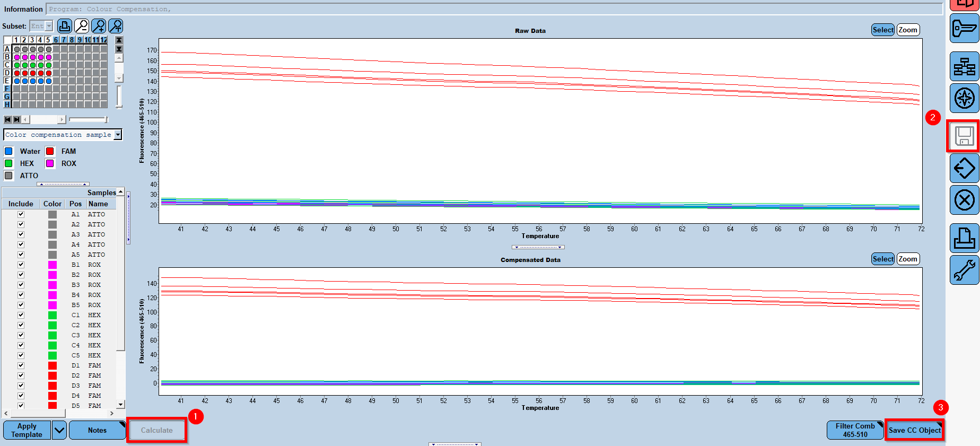Select well C5 in the plate grid
Screen dimensions: 980x446
(x=49, y=65)
